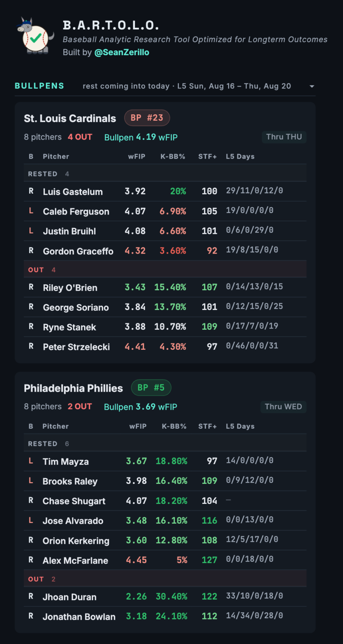Screen dimensions: 343x644
Task: Select the BULLPENS section tab
Action: [x=39, y=86]
